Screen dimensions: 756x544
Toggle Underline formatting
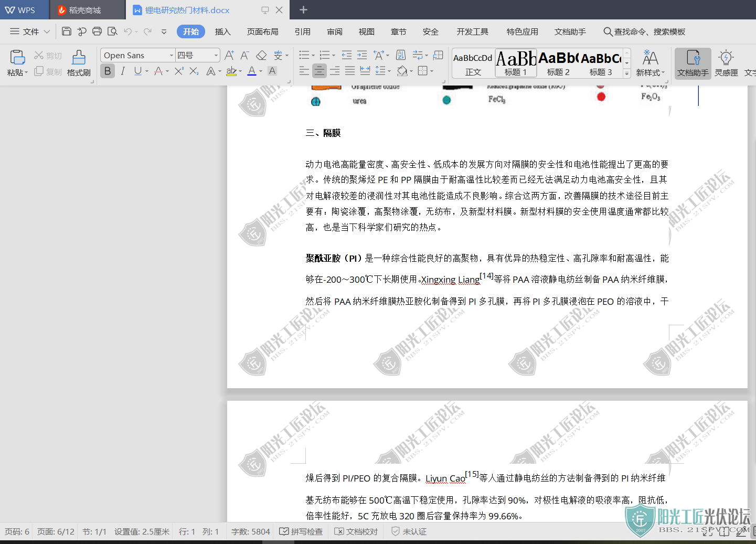(137, 71)
